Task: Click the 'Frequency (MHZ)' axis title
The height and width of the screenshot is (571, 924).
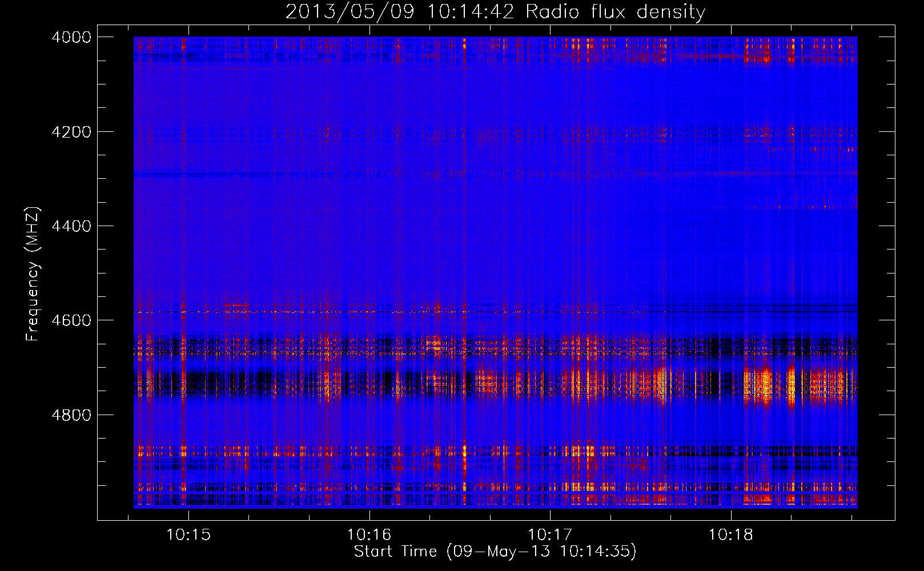Action: 33,274
